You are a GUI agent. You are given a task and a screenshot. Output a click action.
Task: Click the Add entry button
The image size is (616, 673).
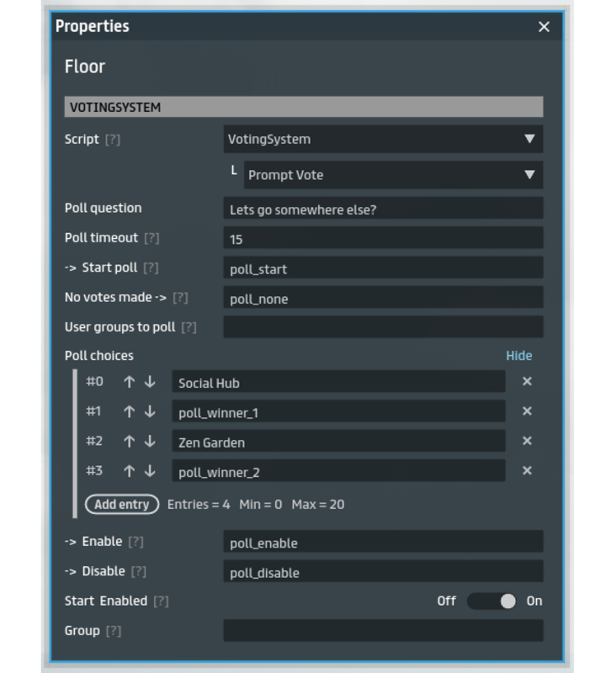coord(122,505)
